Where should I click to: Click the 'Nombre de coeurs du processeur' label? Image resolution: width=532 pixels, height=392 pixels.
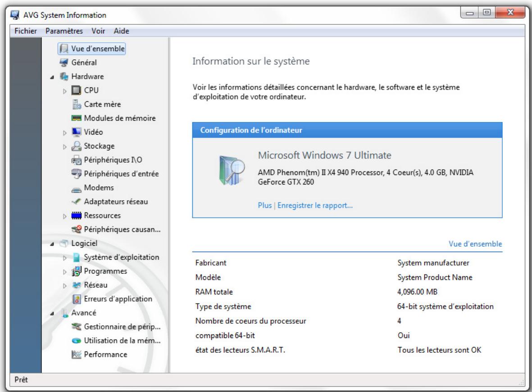(x=251, y=321)
